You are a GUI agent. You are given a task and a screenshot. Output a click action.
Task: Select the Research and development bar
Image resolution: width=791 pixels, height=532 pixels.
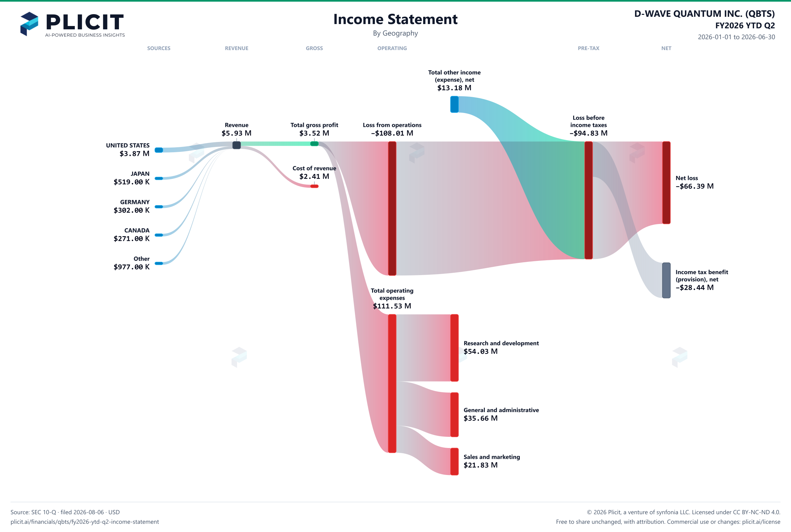(454, 348)
